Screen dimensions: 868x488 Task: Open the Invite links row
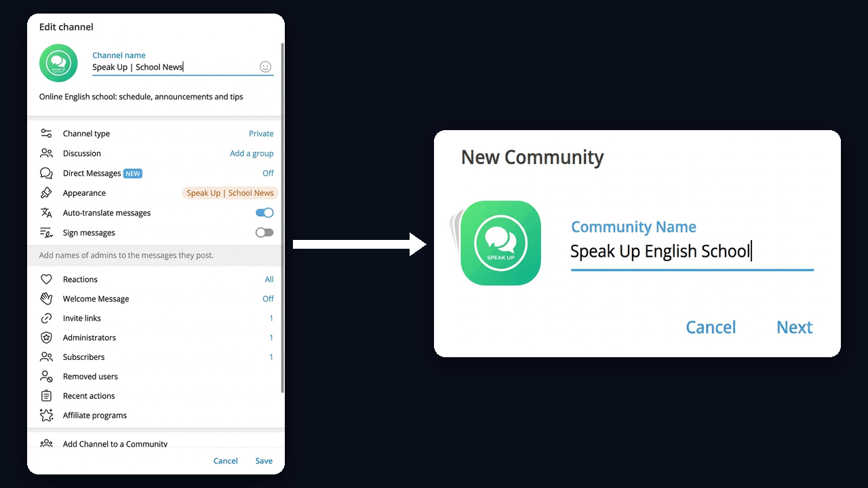pos(156,318)
